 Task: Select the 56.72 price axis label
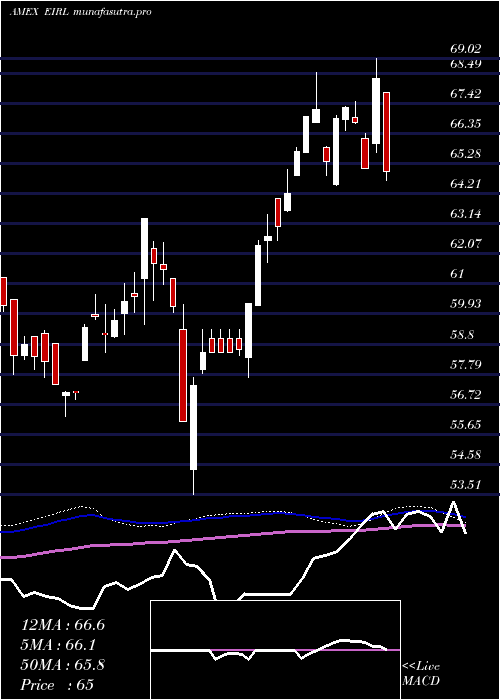coord(466,395)
